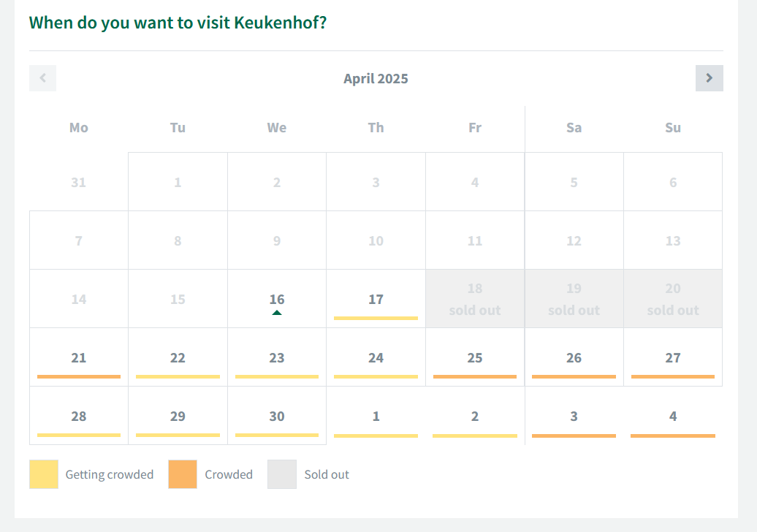The width and height of the screenshot is (757, 532).
Task: Click the Sold out grey legend swatch
Action: point(282,474)
